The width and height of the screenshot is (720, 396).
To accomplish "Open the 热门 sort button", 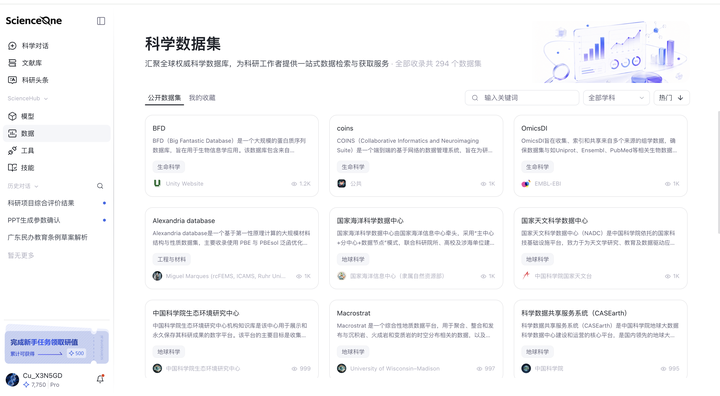I will click(671, 98).
